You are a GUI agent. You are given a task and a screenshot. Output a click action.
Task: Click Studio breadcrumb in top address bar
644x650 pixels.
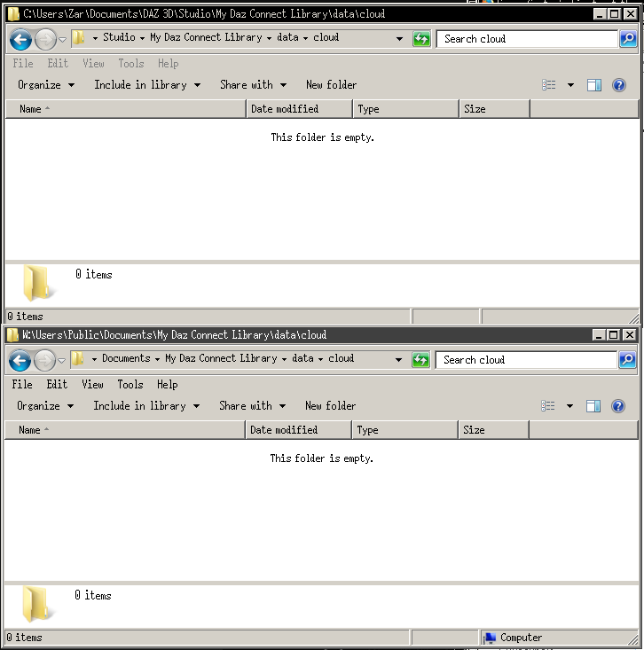tap(119, 37)
